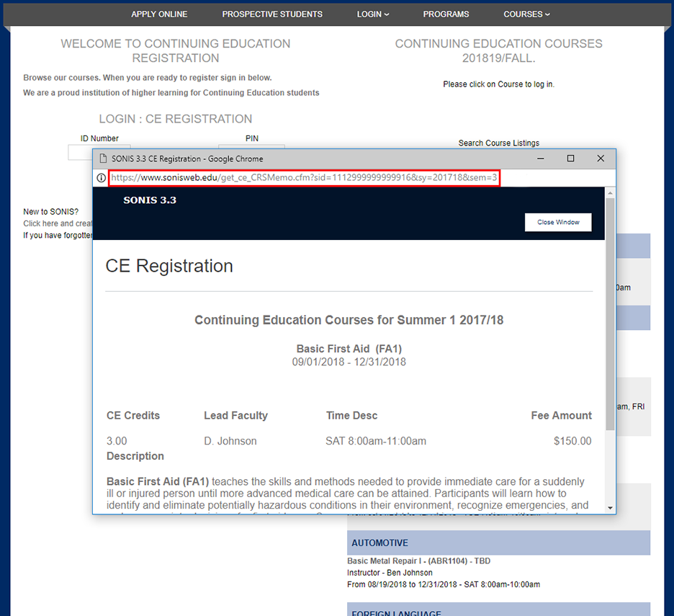674x616 pixels.
Task: Click the 'CE Credits' column header
Action: 132,416
